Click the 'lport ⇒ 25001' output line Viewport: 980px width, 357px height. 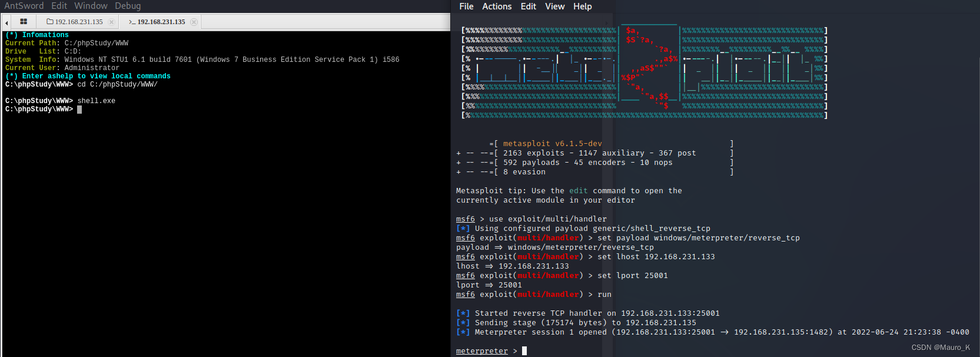(489, 285)
